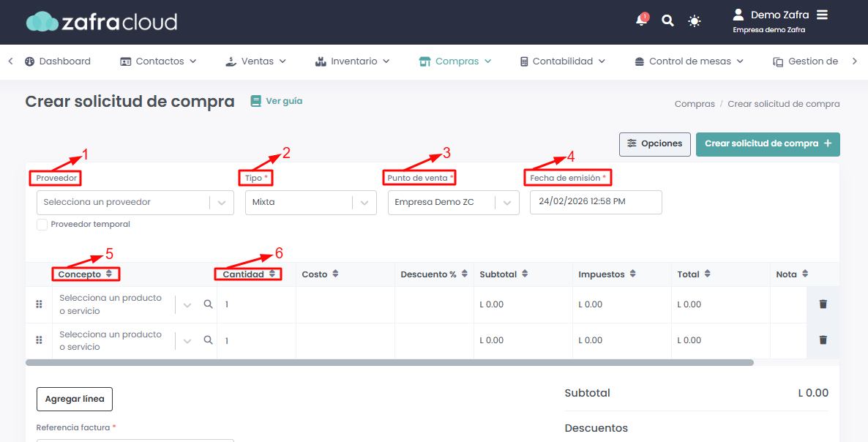The image size is (868, 442).
Task: Click the Empresa demo Zafra company text
Action: pos(769,30)
